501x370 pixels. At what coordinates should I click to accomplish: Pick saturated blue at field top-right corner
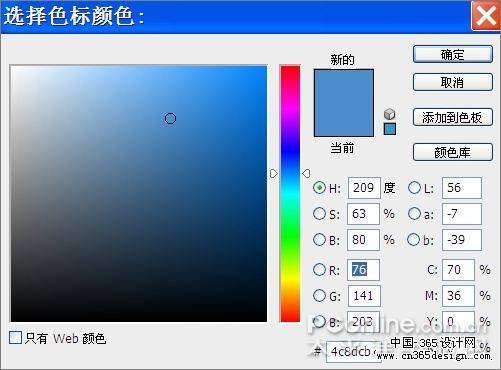265,68
